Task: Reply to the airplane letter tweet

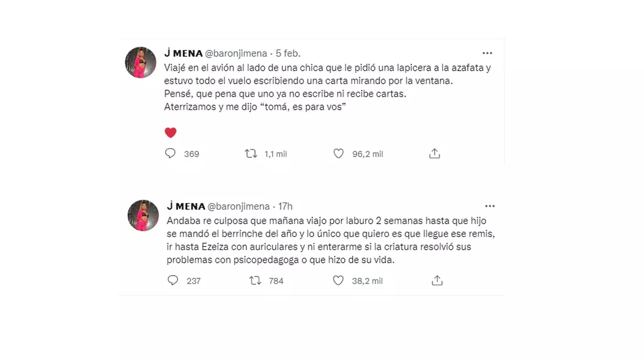Action: coord(171,154)
